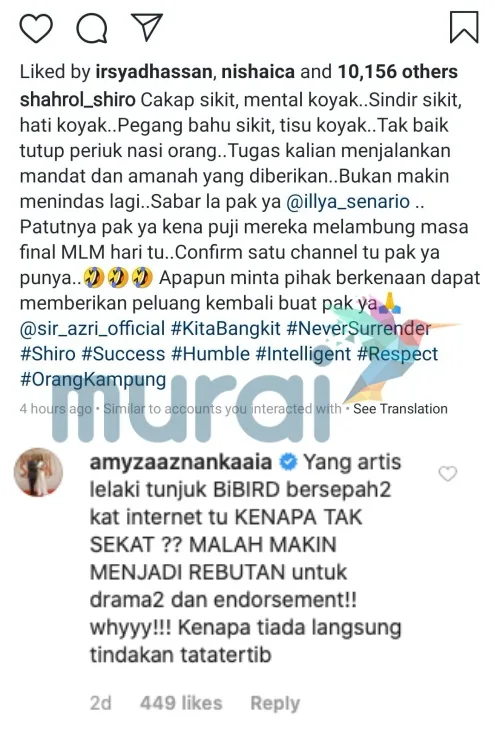Open comments via speech bubble icon
The image size is (500, 748).
pos(92,28)
